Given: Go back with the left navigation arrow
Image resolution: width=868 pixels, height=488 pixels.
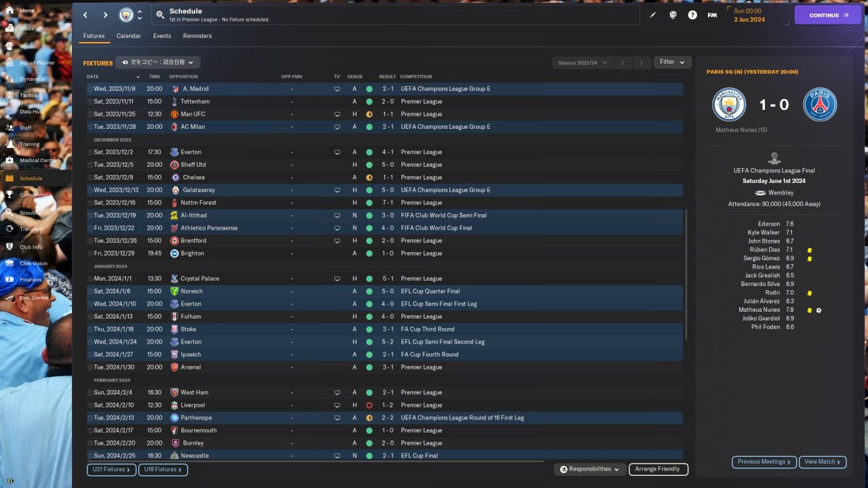Looking at the screenshot, I should tap(85, 14).
